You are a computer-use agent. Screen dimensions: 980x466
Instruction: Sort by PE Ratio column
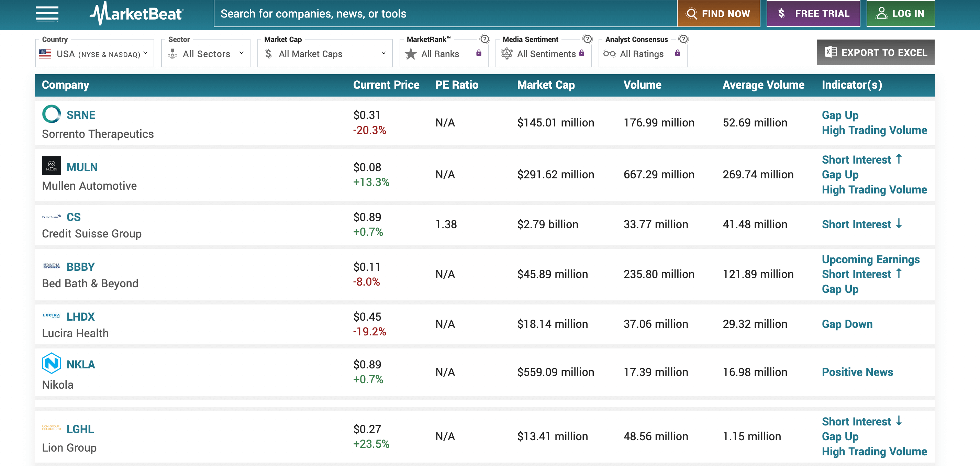pyautogui.click(x=457, y=85)
